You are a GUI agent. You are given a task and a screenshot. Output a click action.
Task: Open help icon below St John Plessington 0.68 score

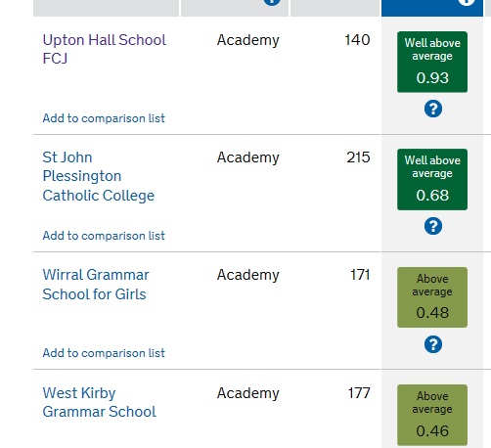click(433, 226)
